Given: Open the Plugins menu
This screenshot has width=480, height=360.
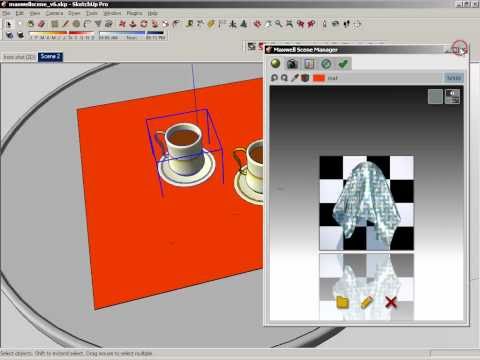Looking at the screenshot, I should point(135,13).
